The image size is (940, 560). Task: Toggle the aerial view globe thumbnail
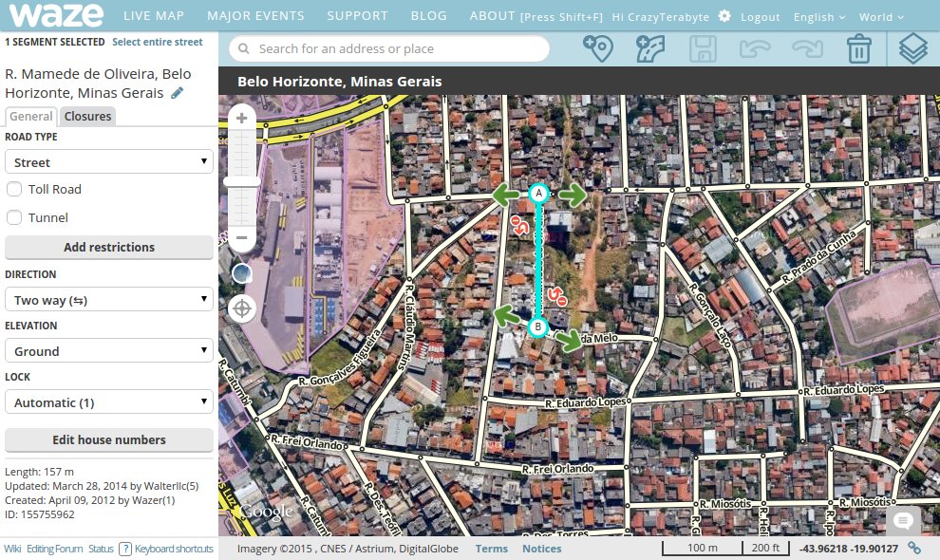click(x=242, y=273)
